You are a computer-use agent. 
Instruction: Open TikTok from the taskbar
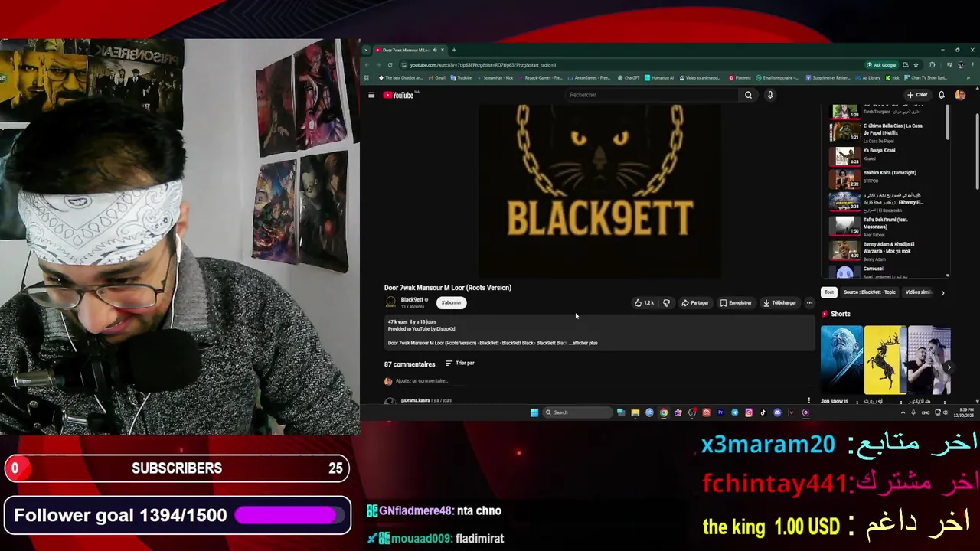click(x=763, y=412)
